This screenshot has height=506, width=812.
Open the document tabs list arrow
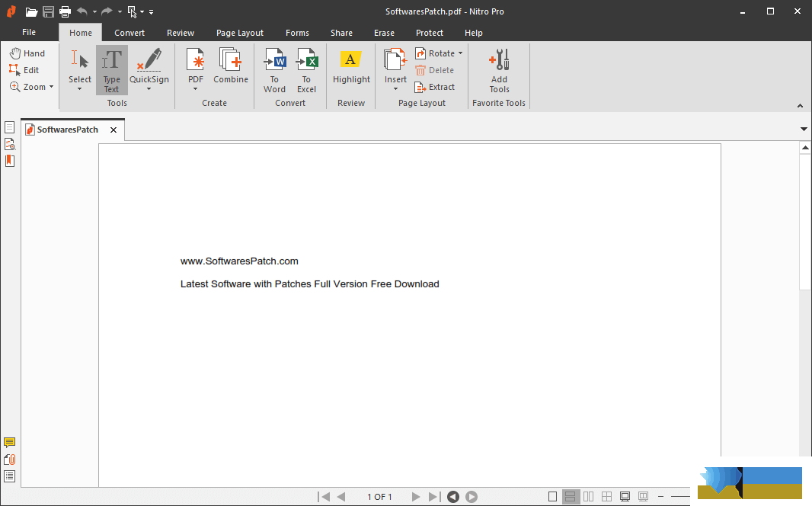[804, 129]
